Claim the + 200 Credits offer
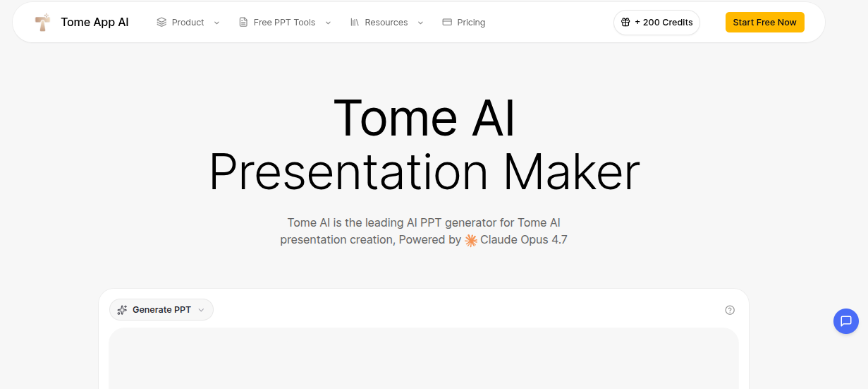 coord(657,23)
